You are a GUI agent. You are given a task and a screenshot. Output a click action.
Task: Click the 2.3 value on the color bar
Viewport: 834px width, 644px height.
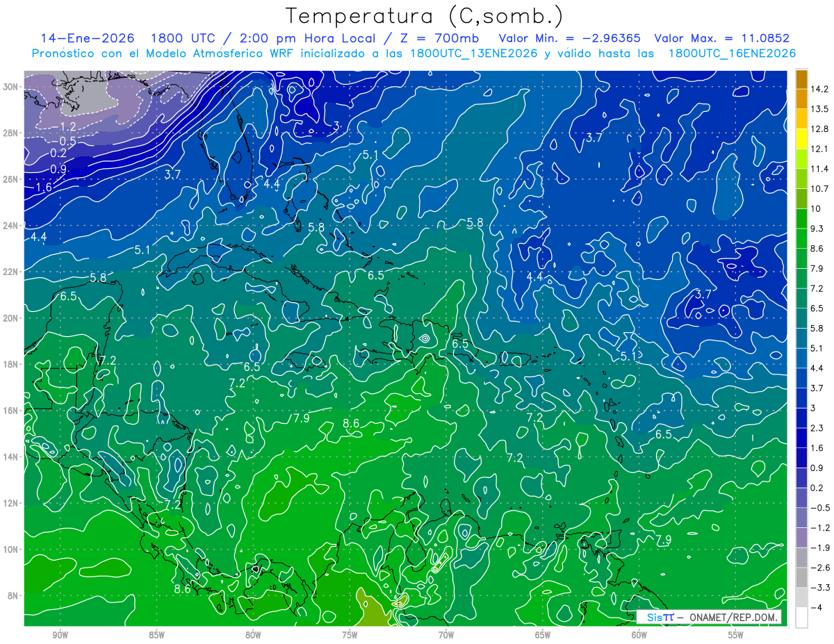click(x=816, y=428)
